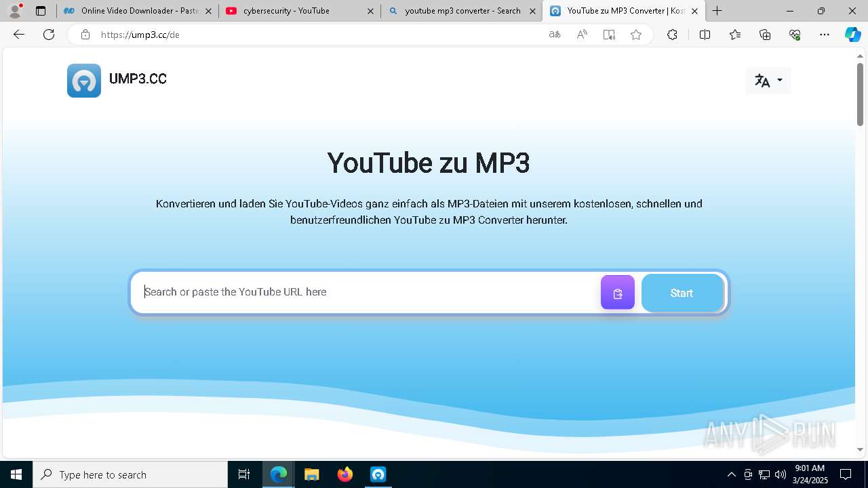Open File Explorer from taskbar
This screenshot has width=868, height=488.
tap(311, 474)
